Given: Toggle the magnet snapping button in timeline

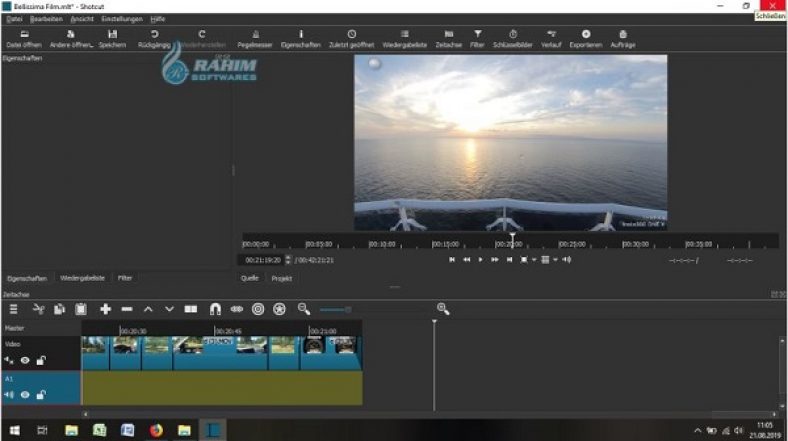Looking at the screenshot, I should pyautogui.click(x=214, y=309).
